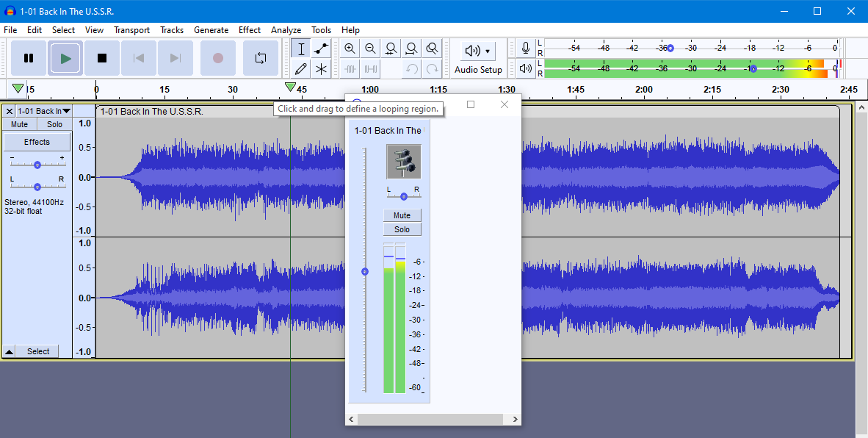Viewport: 868px width, 438px height.
Task: Click the Zoom Out magnifier icon
Action: coord(370,48)
